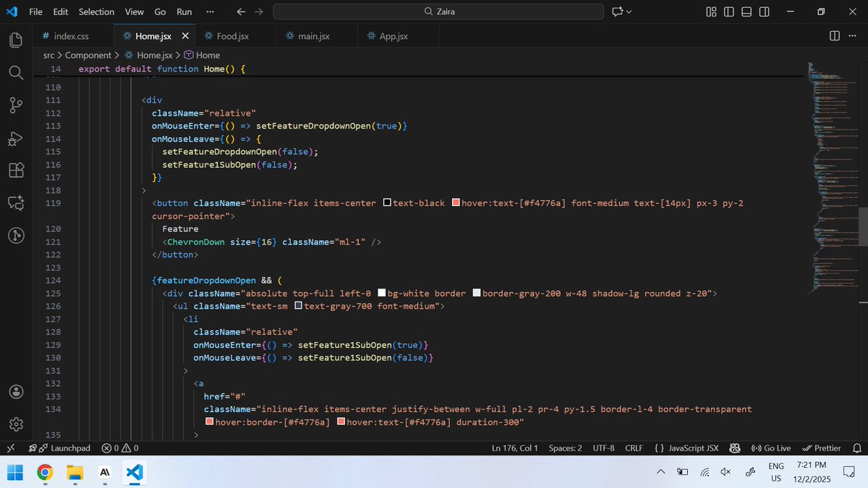This screenshot has width=868, height=488.
Task: Click the editor vertical scrollbar
Action: pos(862,224)
